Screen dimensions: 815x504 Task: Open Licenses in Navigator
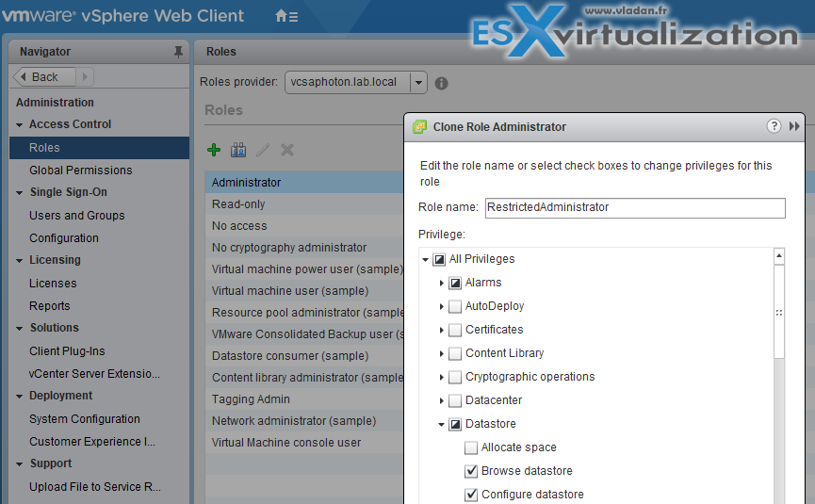point(53,284)
